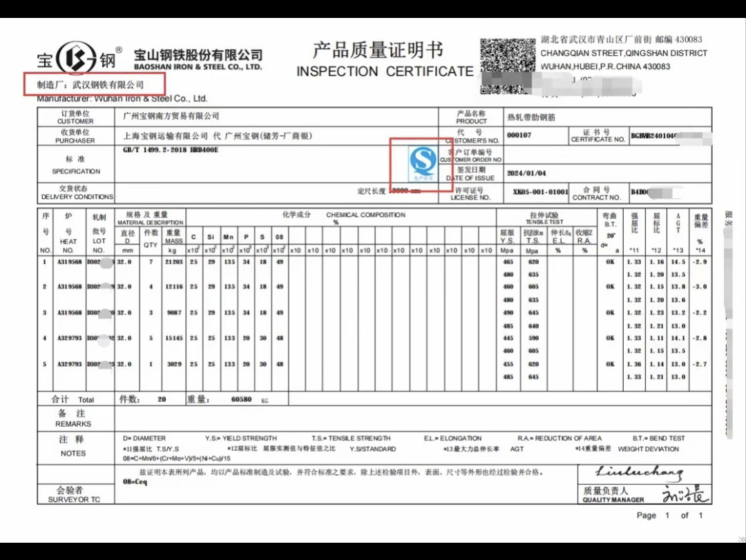Click AGT value '14.5' in row 1
746x560 pixels.
pyautogui.click(x=678, y=262)
